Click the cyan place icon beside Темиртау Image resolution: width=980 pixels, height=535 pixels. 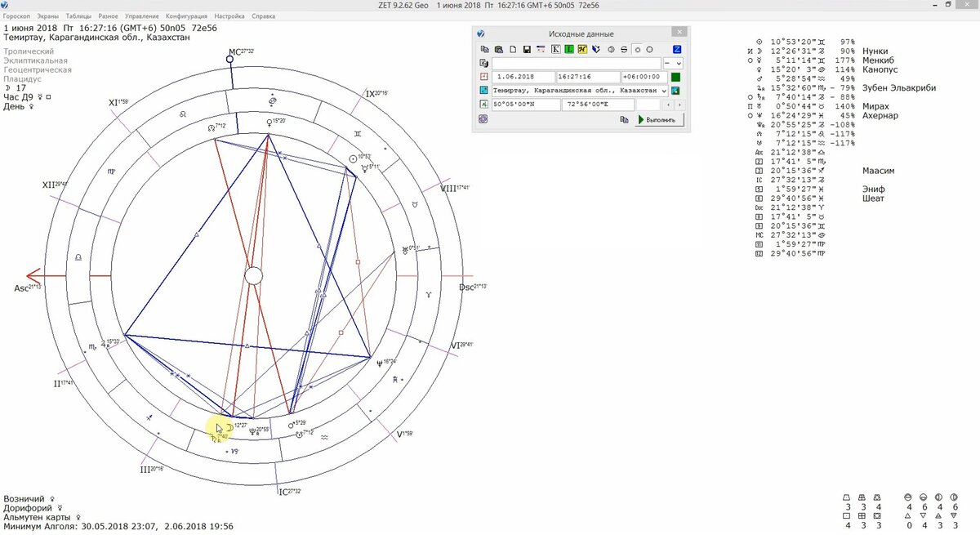(483, 90)
